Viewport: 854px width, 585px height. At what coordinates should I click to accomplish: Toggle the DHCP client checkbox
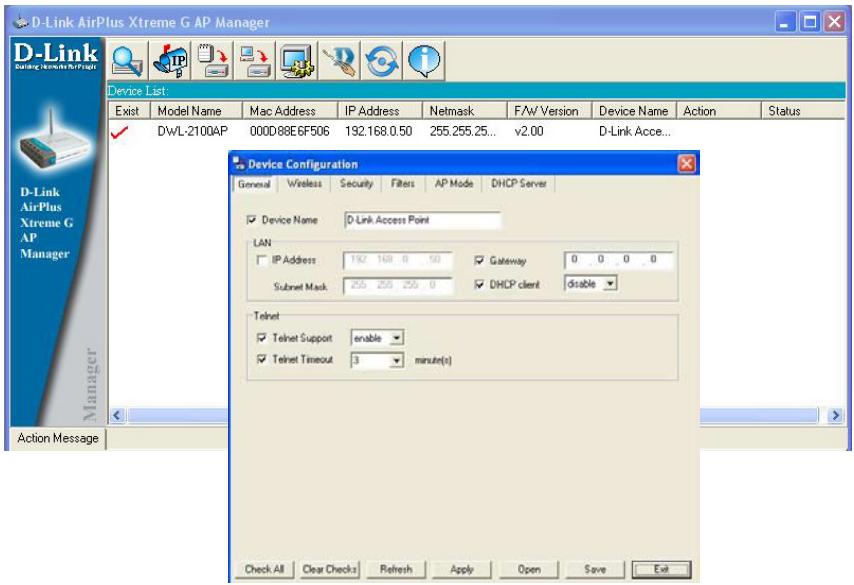point(479,284)
